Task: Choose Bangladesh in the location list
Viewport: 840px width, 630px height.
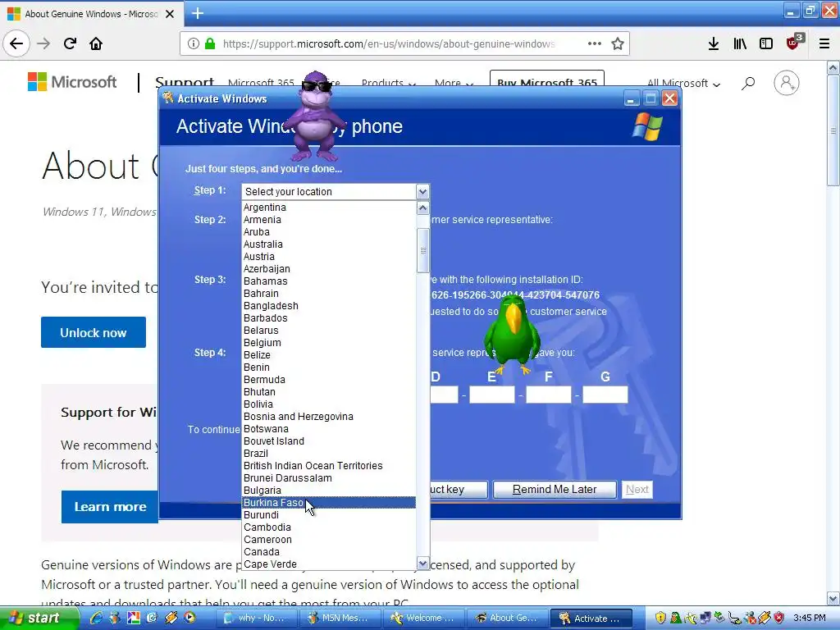Action: coord(328,306)
